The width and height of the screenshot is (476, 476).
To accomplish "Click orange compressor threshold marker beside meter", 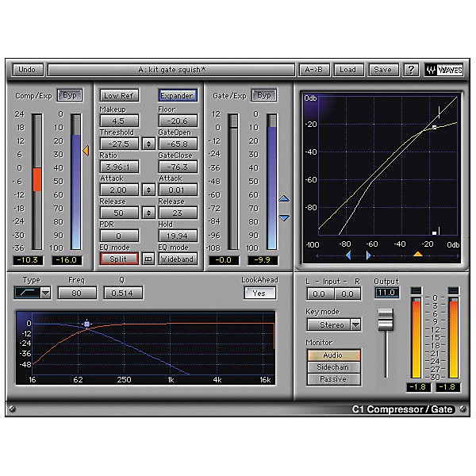I will point(86,151).
